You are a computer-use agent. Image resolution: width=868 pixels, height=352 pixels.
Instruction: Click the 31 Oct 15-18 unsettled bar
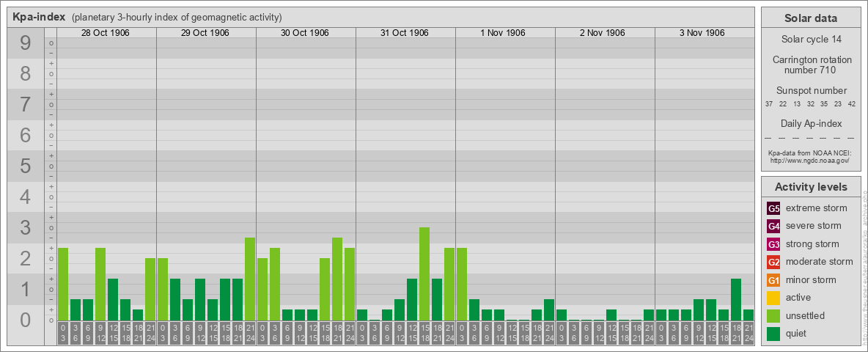(424, 274)
